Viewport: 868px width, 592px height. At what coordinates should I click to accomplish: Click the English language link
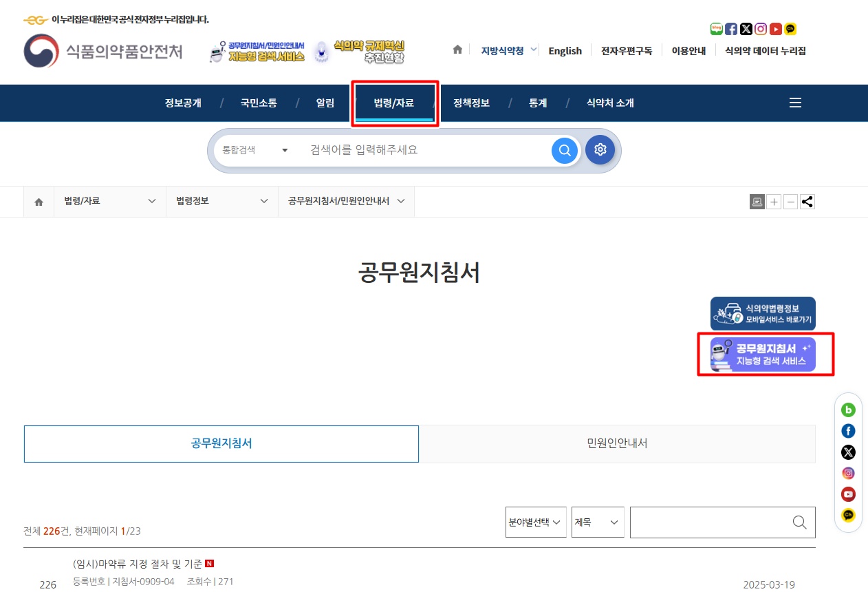tap(565, 50)
